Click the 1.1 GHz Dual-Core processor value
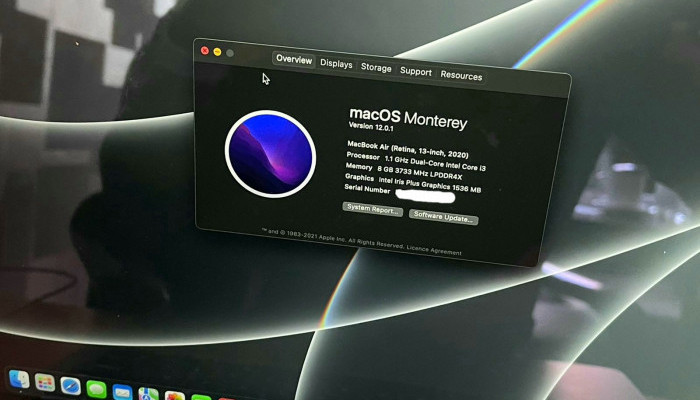This screenshot has width=700, height=400. click(x=435, y=163)
